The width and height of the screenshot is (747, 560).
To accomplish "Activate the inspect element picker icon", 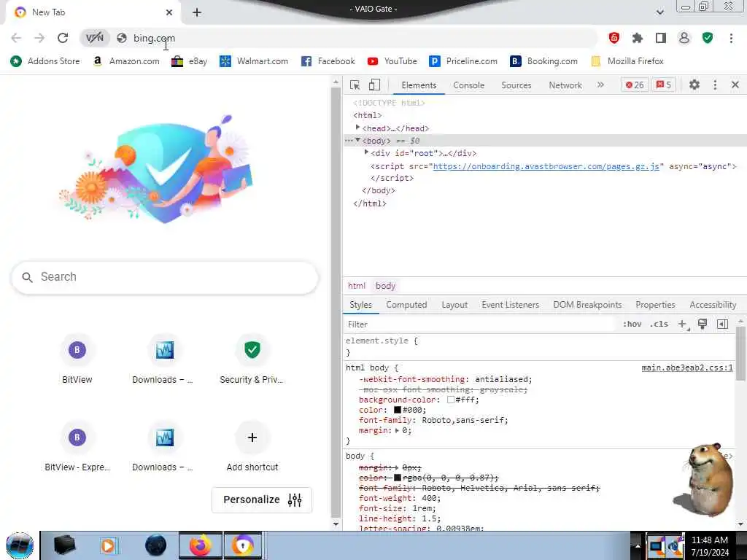I will click(355, 85).
